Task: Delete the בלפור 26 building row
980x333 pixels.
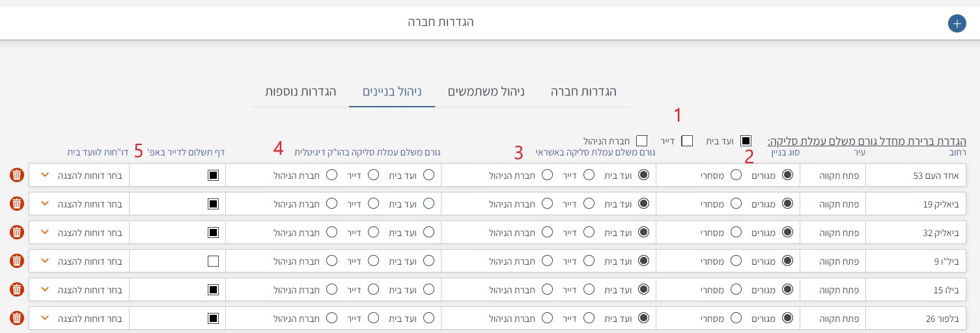Action: (17, 318)
